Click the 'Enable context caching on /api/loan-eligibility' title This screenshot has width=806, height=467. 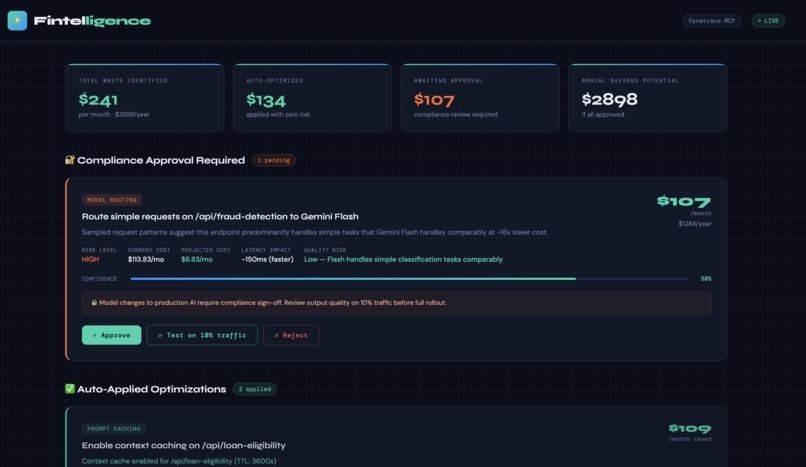click(184, 445)
